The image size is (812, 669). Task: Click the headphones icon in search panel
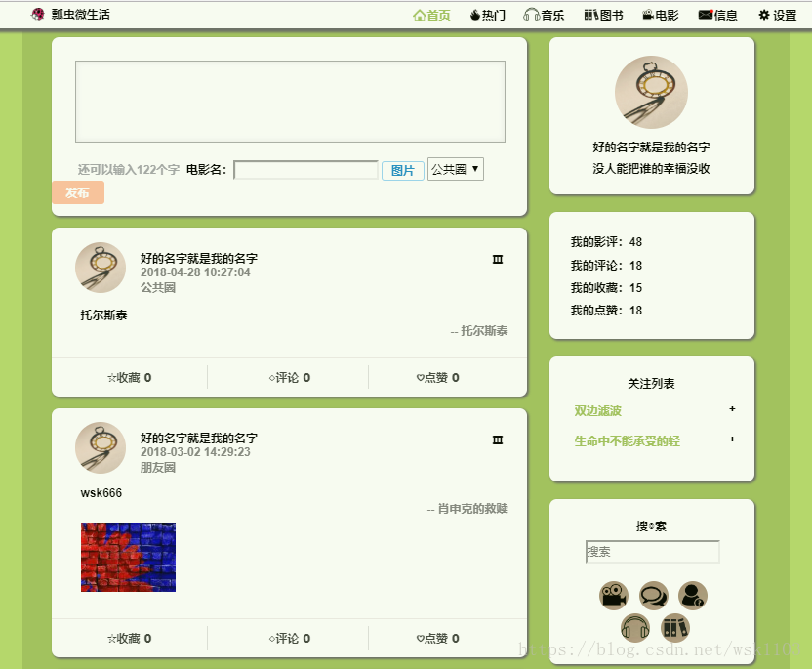coord(634,629)
